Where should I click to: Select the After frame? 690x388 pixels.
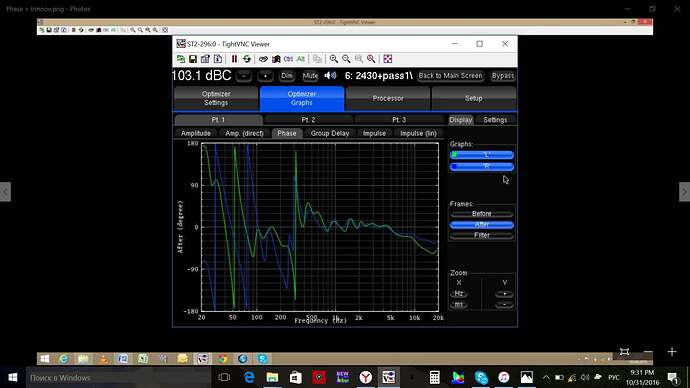pyautogui.click(x=482, y=225)
